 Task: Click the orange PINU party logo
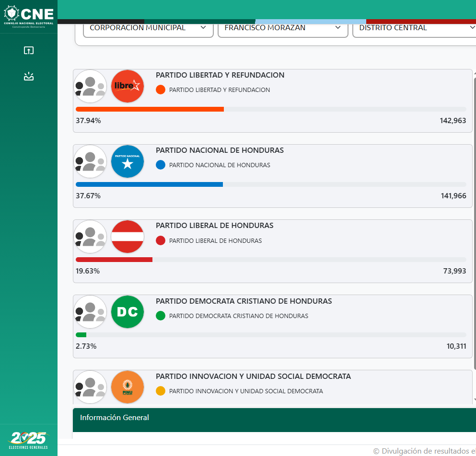pos(127,387)
